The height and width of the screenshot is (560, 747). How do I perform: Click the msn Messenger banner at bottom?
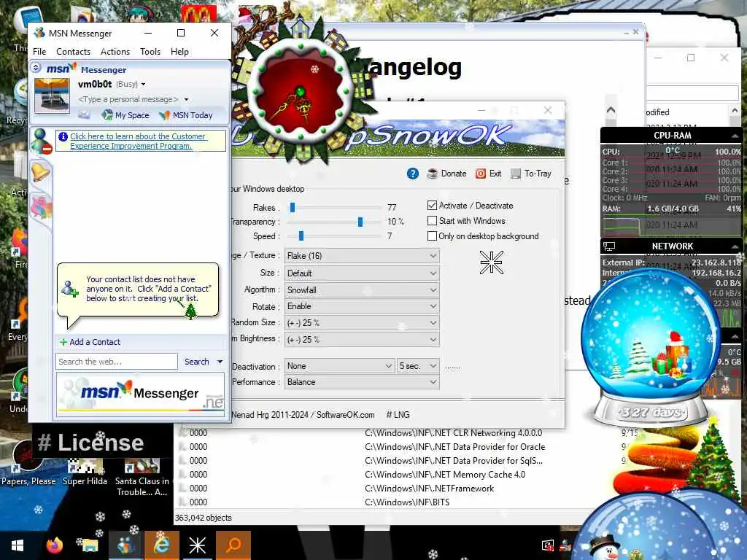click(141, 393)
